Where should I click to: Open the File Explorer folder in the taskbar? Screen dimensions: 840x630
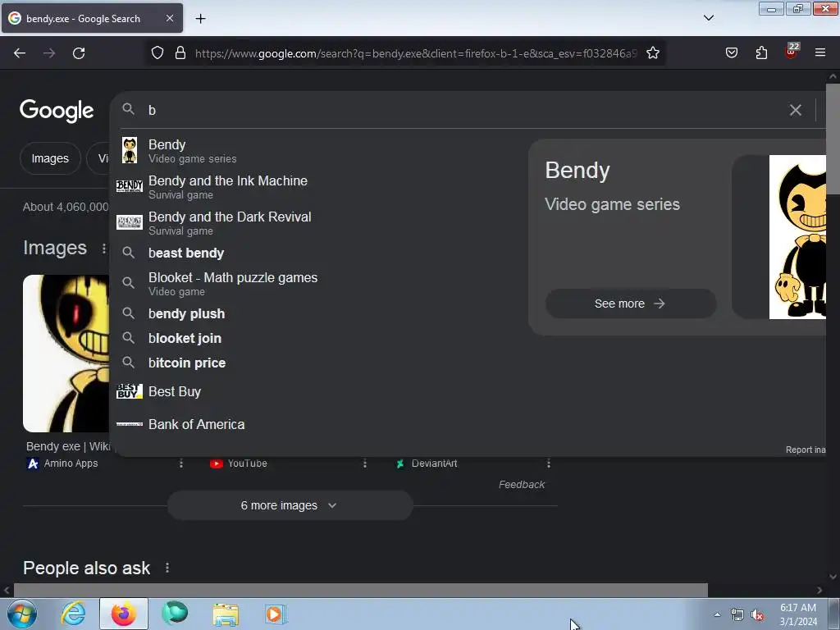point(226,614)
